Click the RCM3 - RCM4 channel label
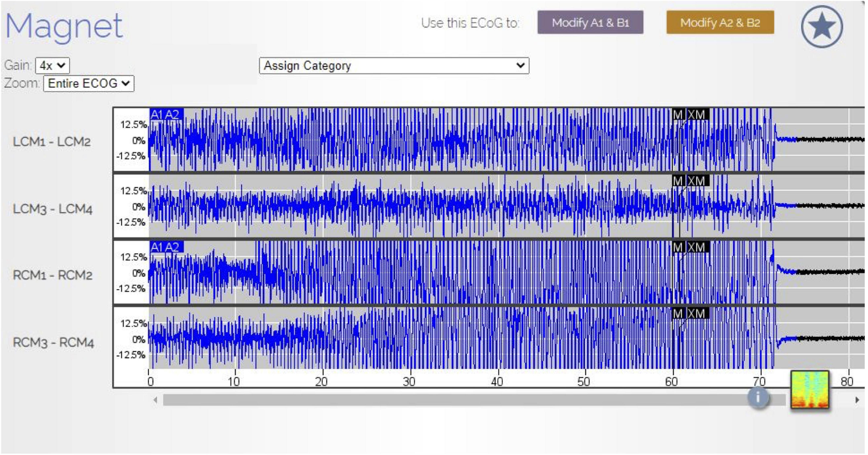 click(53, 342)
